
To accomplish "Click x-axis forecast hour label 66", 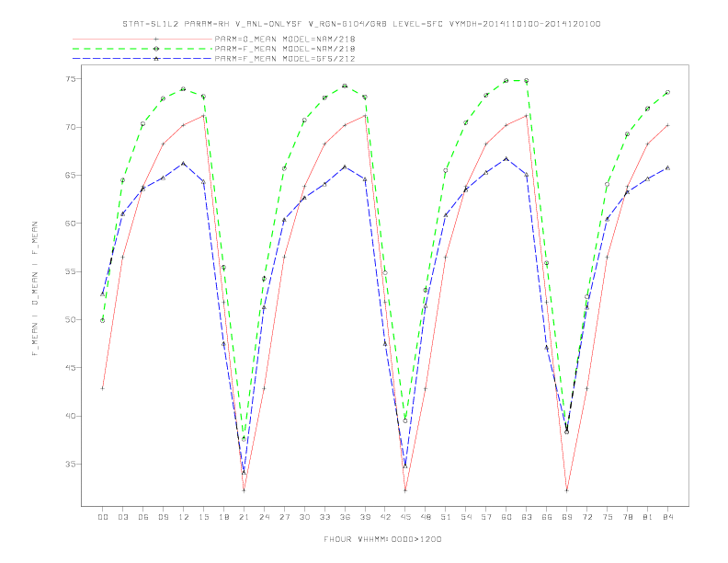I will (x=547, y=517).
